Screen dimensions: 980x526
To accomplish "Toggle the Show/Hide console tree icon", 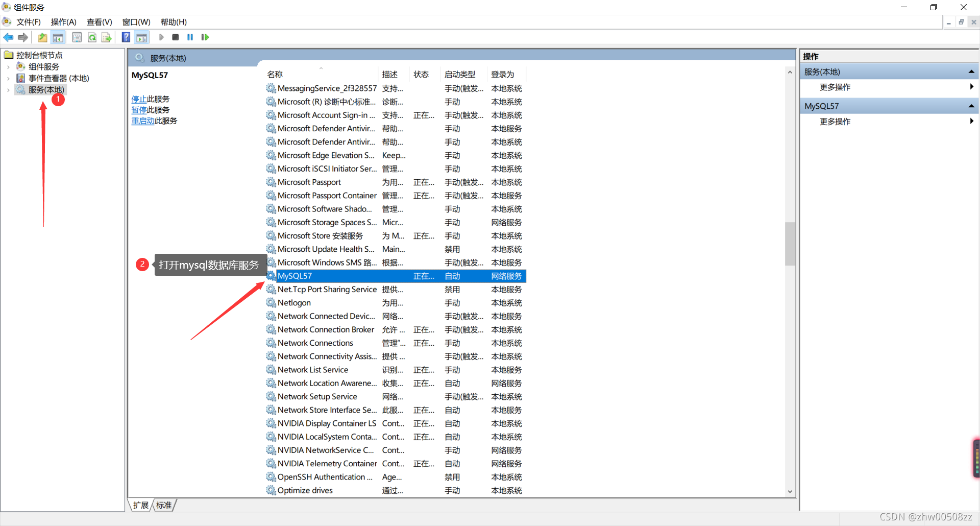I will [58, 37].
